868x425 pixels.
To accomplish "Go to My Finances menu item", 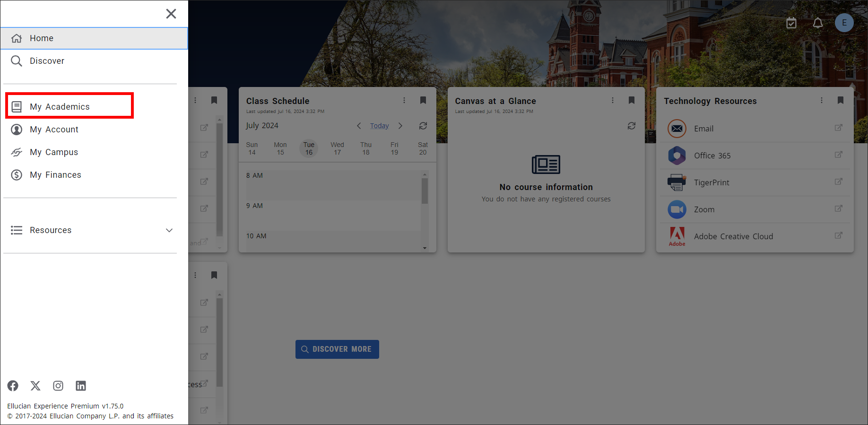I will point(55,175).
